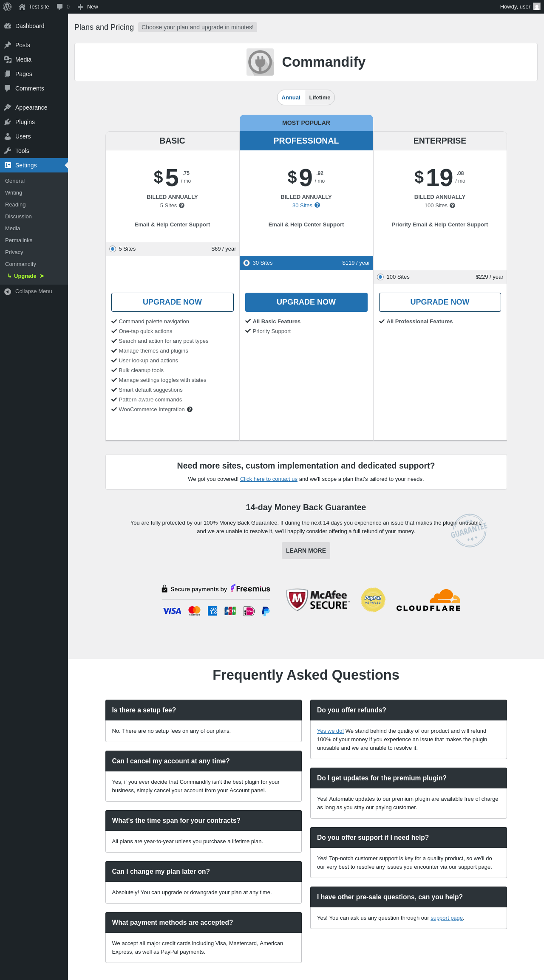Click help icon next to 5 Sites
544x980 pixels.
[x=182, y=206]
